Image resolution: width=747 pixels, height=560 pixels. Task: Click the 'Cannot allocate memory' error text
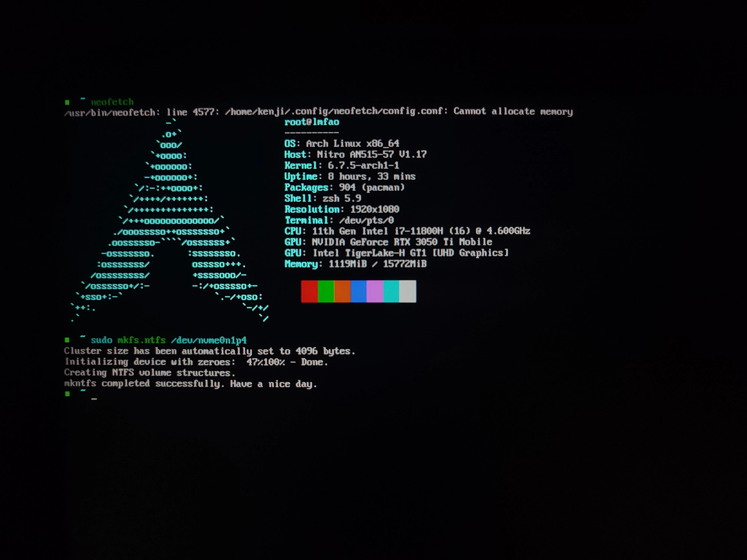513,111
